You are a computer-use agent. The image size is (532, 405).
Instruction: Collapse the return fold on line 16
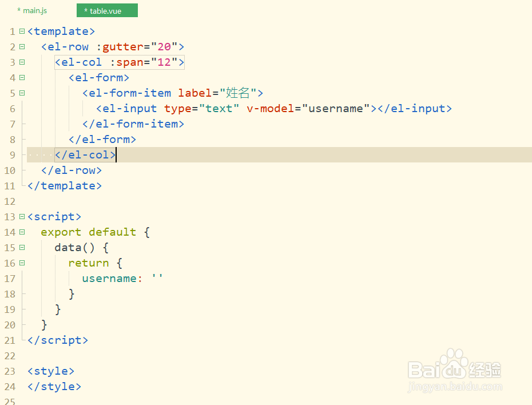[22, 263]
